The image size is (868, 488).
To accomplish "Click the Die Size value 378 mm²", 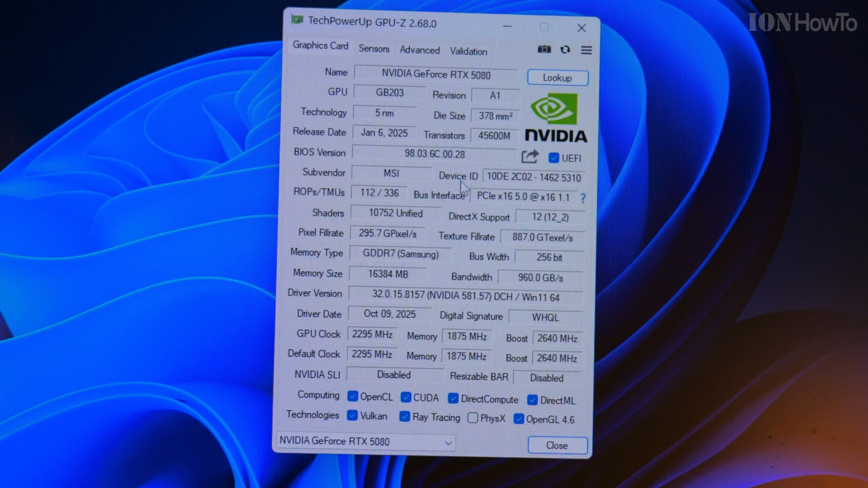I will pos(495,116).
